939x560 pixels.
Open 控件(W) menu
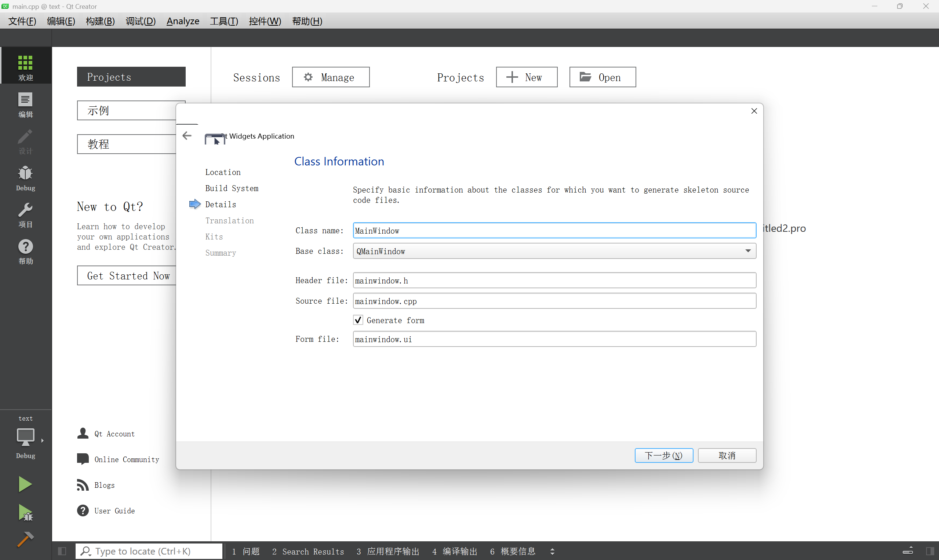(x=265, y=21)
